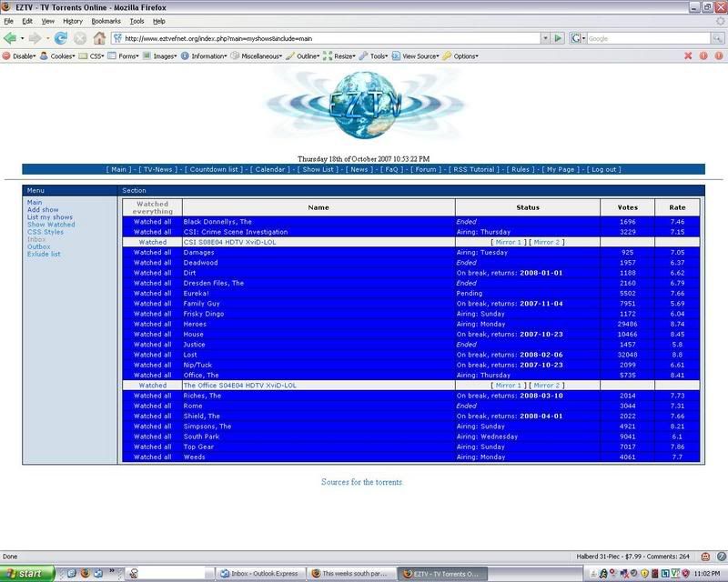Open the File menu
This screenshot has width=728, height=582.
[9, 21]
